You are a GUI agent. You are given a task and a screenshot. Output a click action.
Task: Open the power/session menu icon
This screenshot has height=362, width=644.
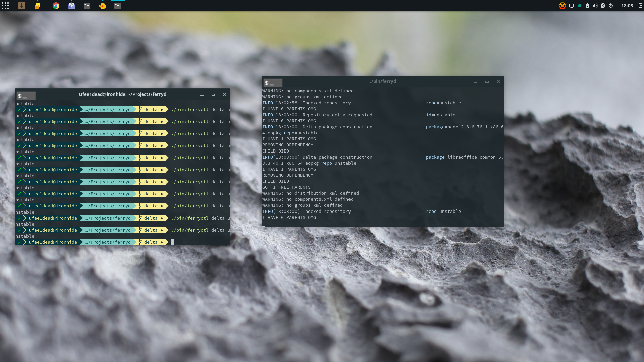611,6
